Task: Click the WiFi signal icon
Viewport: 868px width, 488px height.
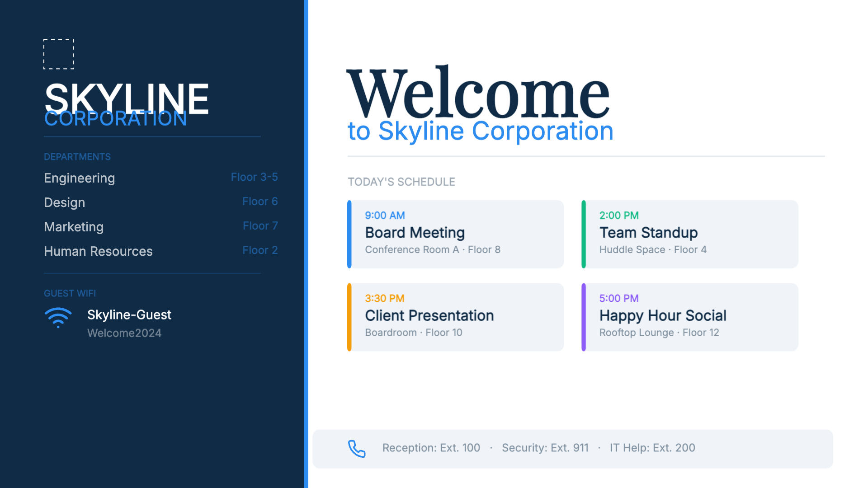Action: coord(58,318)
